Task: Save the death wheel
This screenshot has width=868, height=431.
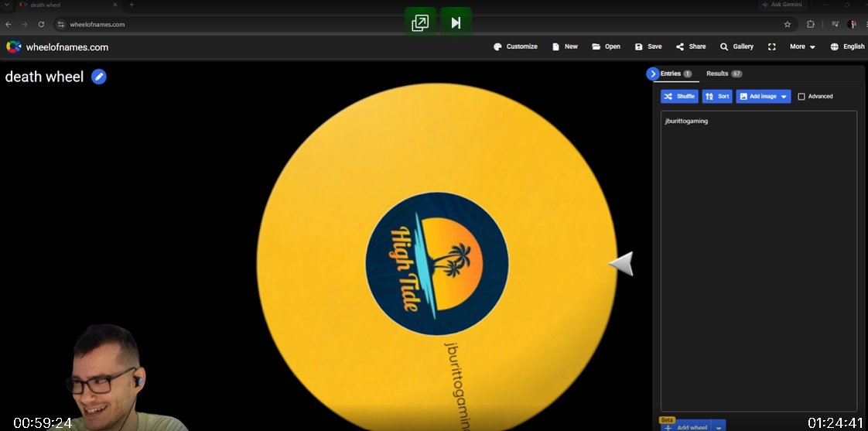Action: (648, 46)
